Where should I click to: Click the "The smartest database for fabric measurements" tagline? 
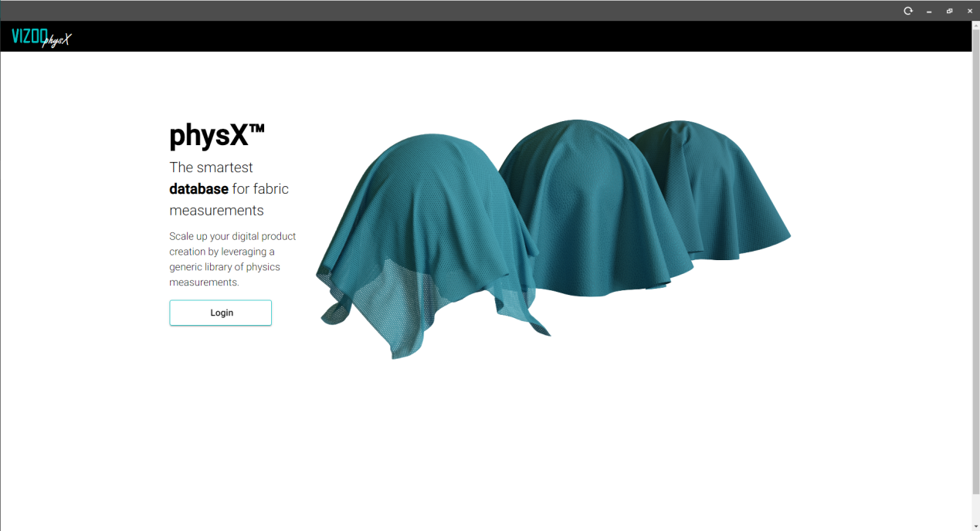[x=229, y=188]
